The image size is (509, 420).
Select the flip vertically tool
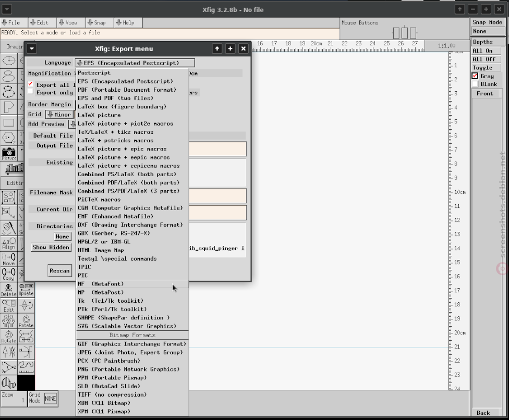tap(26, 305)
